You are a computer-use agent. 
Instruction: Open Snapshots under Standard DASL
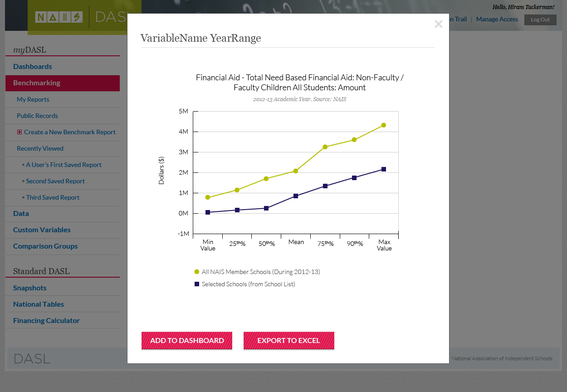click(x=30, y=288)
